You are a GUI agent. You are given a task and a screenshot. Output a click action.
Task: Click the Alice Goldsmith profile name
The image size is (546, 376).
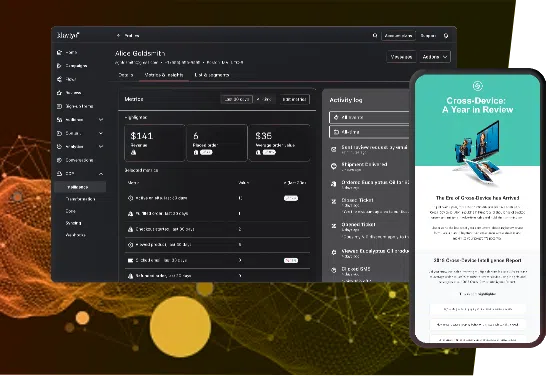click(140, 53)
